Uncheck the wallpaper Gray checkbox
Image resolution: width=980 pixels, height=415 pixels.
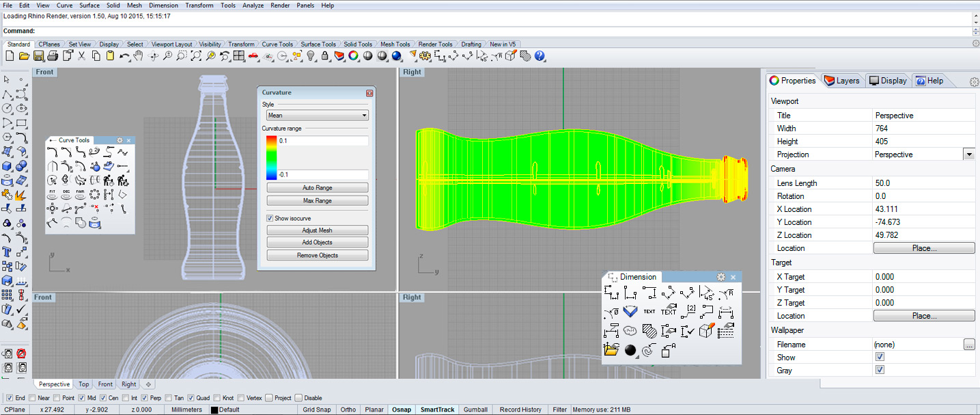[x=880, y=370]
